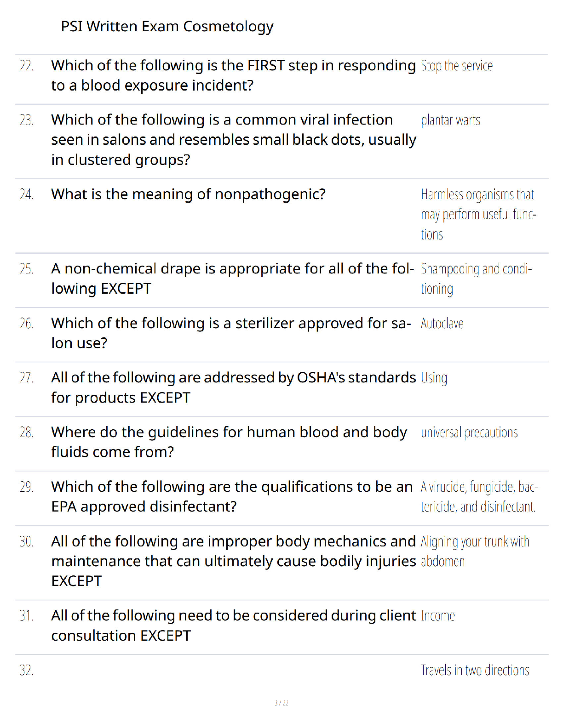The width and height of the screenshot is (563, 728).
Task: Select question 22 about blood exposure incident
Action: coord(234,75)
